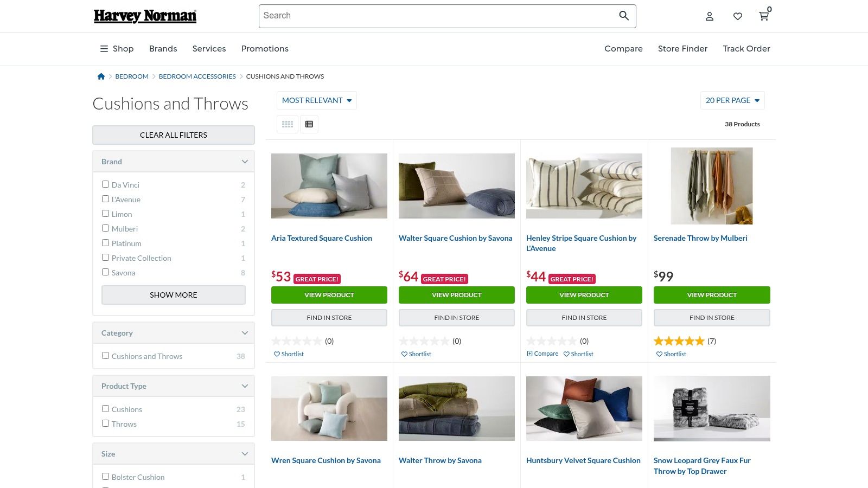
Task: View product Serenade Throw by Mulberi
Action: pos(712,295)
